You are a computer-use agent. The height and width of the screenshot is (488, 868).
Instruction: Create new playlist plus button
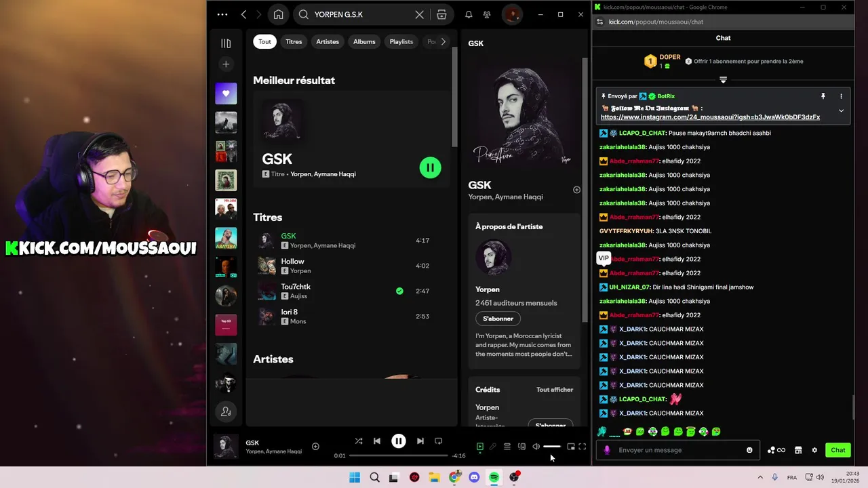coord(226,64)
